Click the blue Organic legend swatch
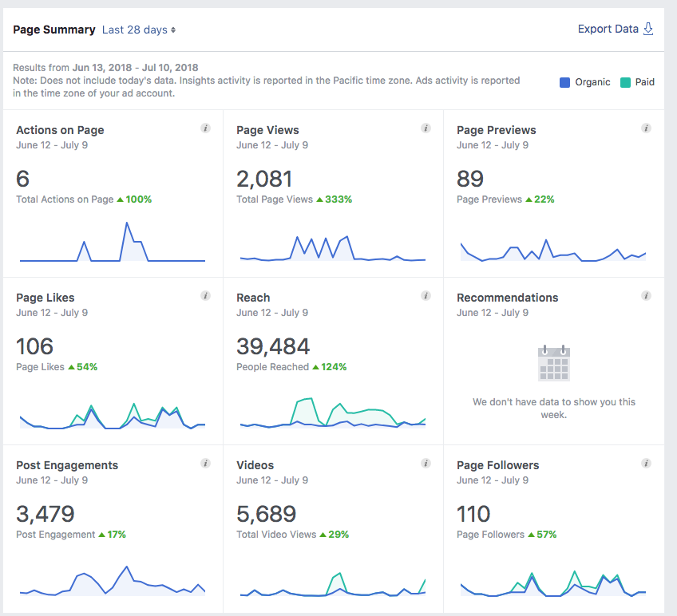The image size is (677, 616). (565, 82)
